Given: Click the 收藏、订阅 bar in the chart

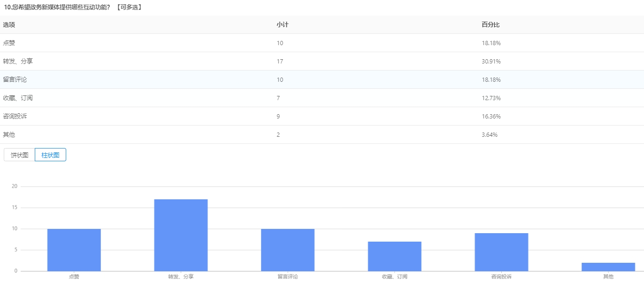Looking at the screenshot, I should [394, 256].
